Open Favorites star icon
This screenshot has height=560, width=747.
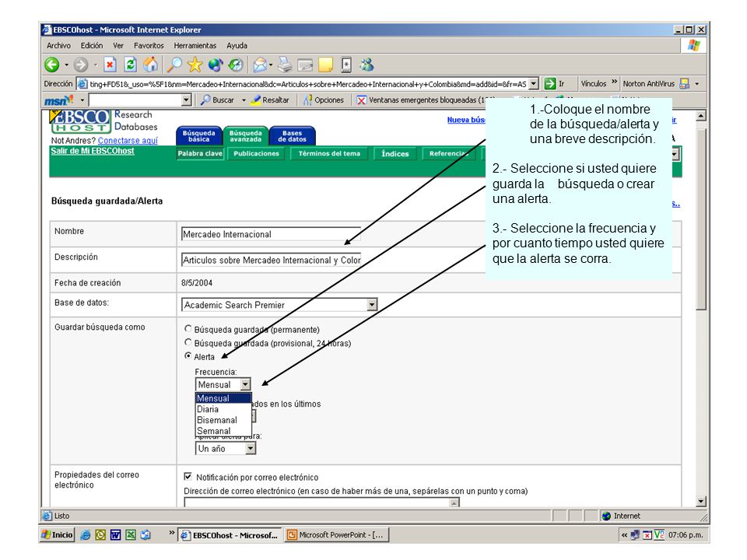195,65
